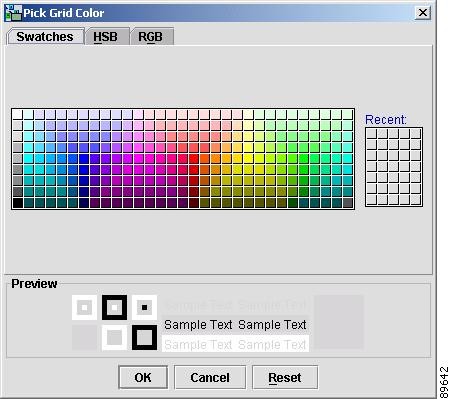Pick the bright green swatch
Screen dimensions: 450x399
304,158
